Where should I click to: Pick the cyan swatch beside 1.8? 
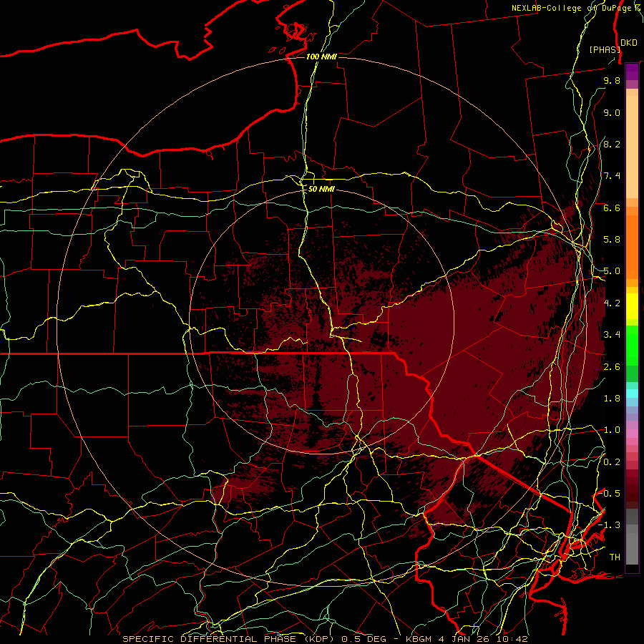[x=632, y=394]
